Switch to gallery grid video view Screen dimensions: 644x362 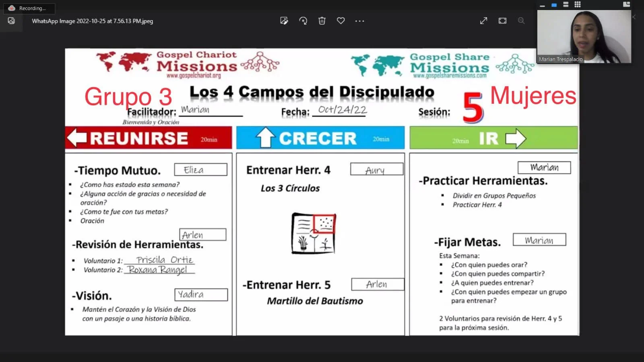pyautogui.click(x=578, y=4)
